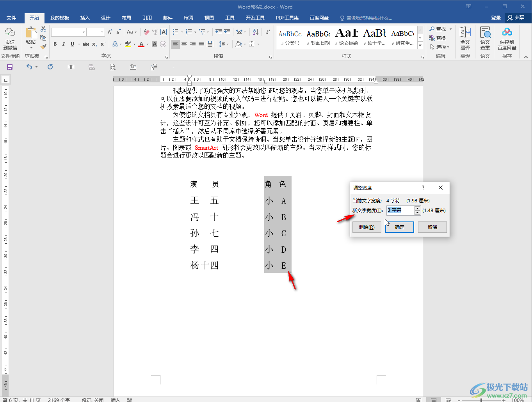The image size is (532, 402).
Task: Increase font size with the grow-font icon
Action: pos(110,32)
